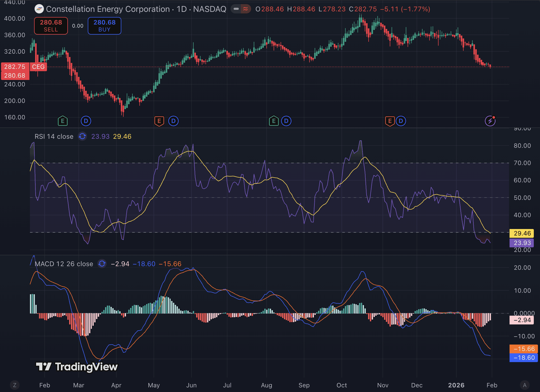
Task: Open the lightning bolt latest-news marker
Action: click(490, 121)
